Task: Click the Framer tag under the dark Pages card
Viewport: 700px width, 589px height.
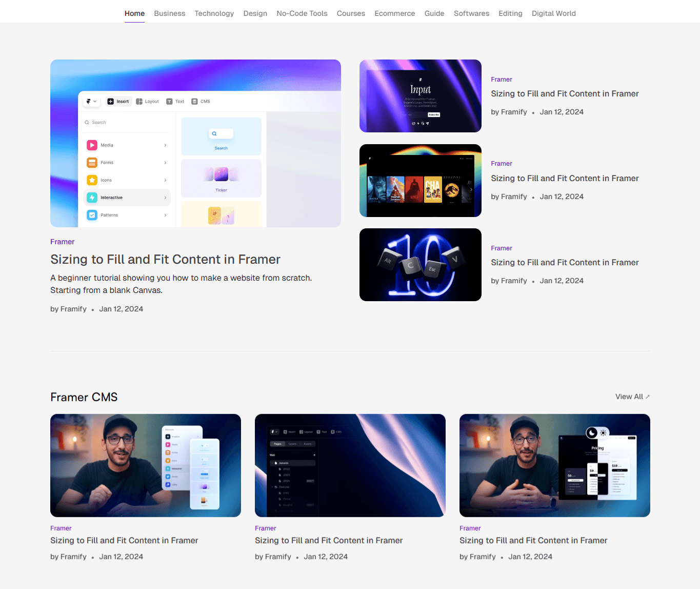Action: click(266, 528)
